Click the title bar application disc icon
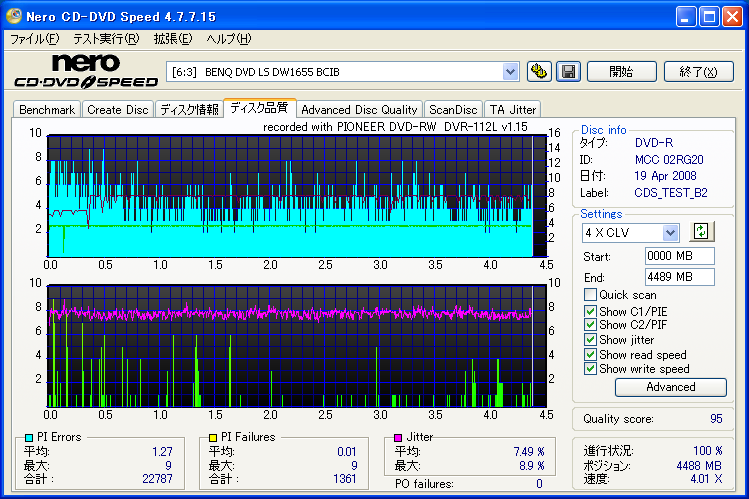The height and width of the screenshot is (499, 749). 17,17
